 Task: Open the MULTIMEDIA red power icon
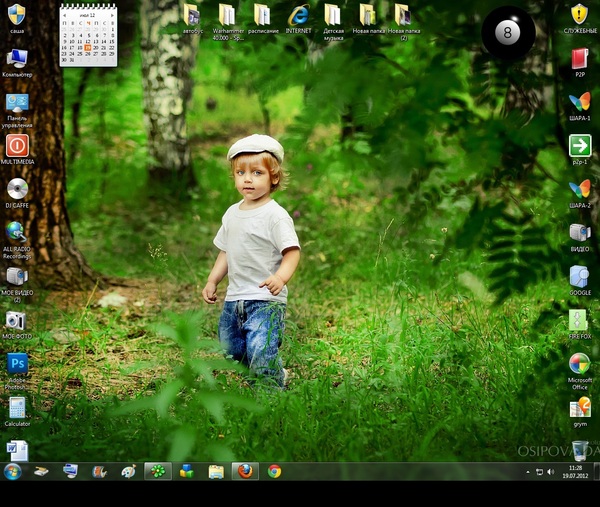pyautogui.click(x=17, y=146)
